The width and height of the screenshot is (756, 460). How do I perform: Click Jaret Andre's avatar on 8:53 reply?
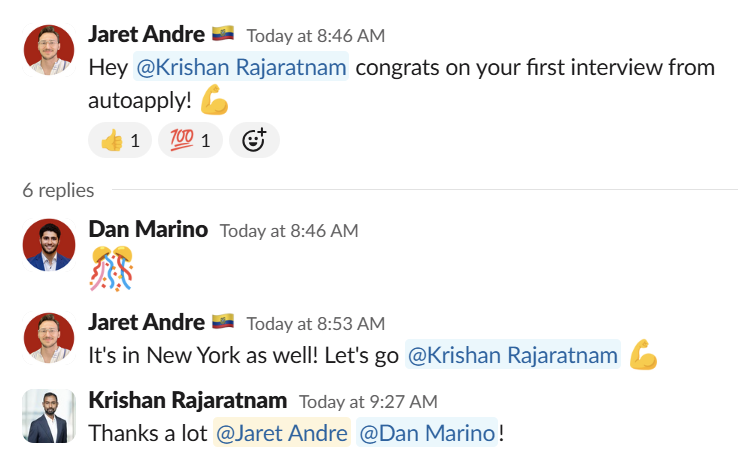(49, 338)
